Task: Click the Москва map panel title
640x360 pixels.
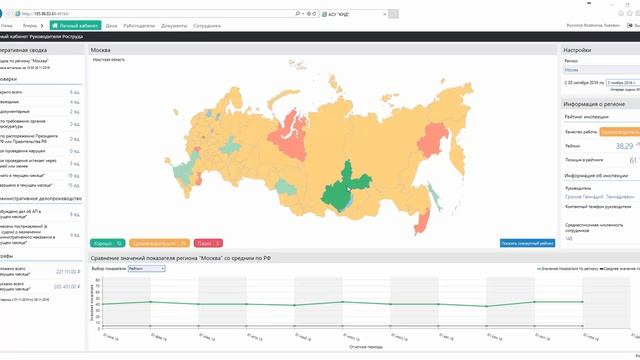Action: [x=100, y=50]
